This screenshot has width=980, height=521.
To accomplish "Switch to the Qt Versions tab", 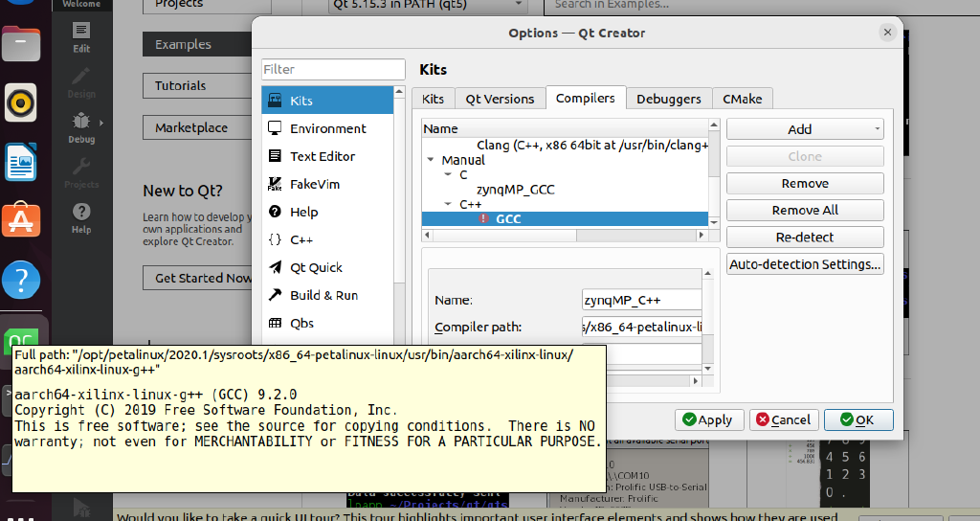I will [500, 99].
